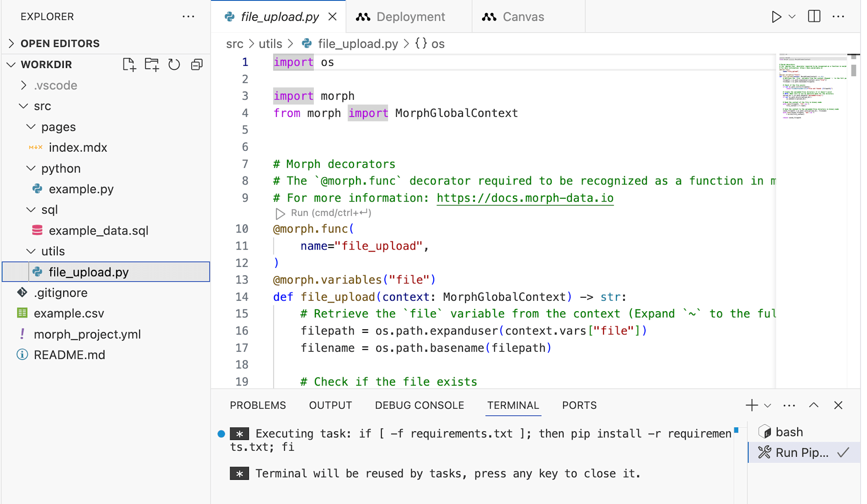Open the PROBLEMS panel tab
Screen dimensions: 867x504
(x=258, y=405)
